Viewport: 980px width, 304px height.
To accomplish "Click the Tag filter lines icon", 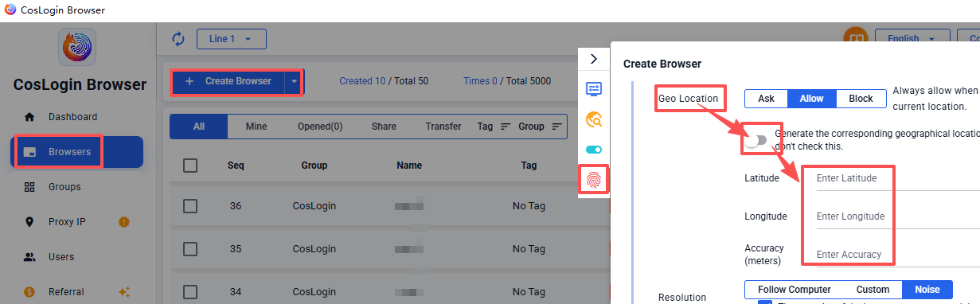I will point(506,127).
